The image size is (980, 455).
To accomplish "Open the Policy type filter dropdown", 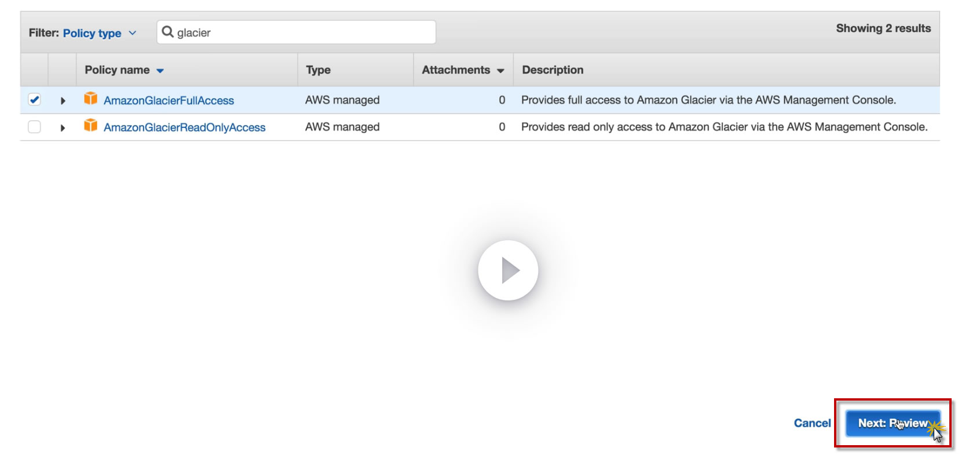I will point(100,33).
